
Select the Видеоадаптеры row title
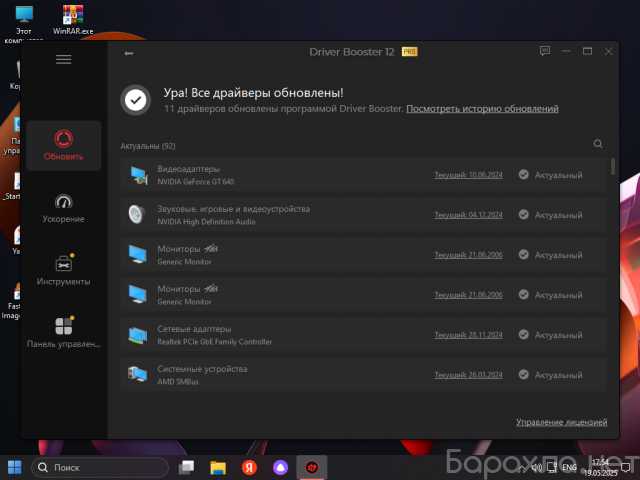point(189,169)
